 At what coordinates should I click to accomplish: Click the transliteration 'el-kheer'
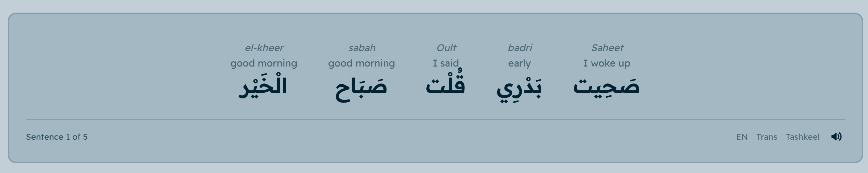point(264,48)
